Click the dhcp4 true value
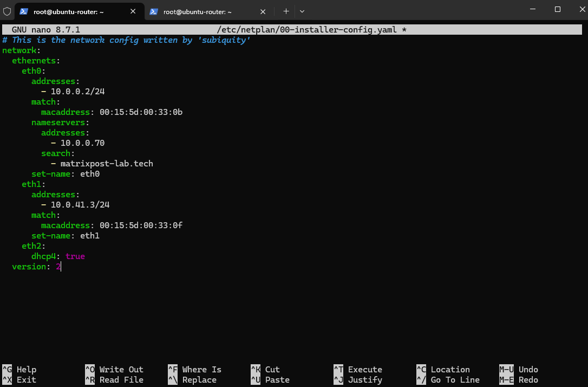The width and height of the screenshot is (588, 387). coord(75,256)
